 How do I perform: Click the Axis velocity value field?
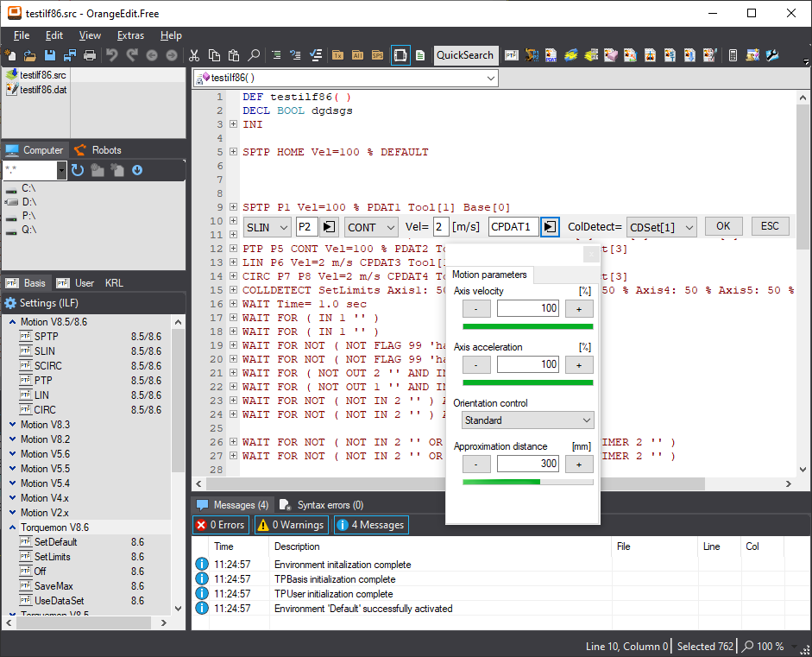point(527,308)
